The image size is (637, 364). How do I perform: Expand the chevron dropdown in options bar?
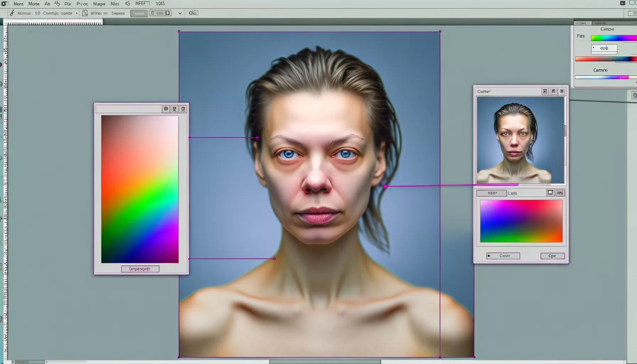180,13
